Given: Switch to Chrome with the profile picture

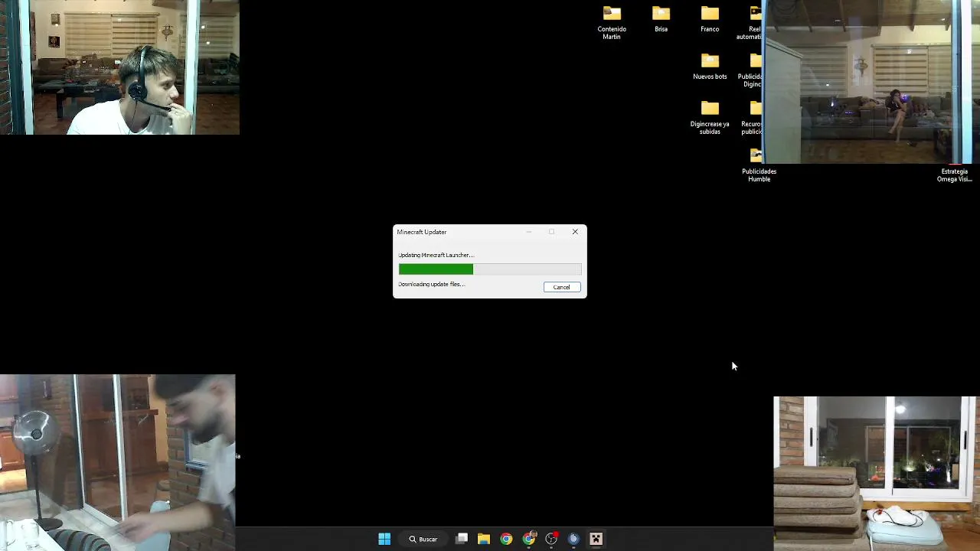Looking at the screenshot, I should [529, 539].
